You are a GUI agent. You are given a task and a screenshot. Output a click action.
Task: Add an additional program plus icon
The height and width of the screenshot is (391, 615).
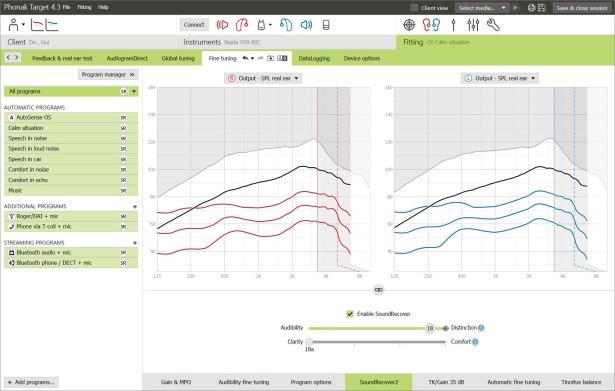point(135,206)
